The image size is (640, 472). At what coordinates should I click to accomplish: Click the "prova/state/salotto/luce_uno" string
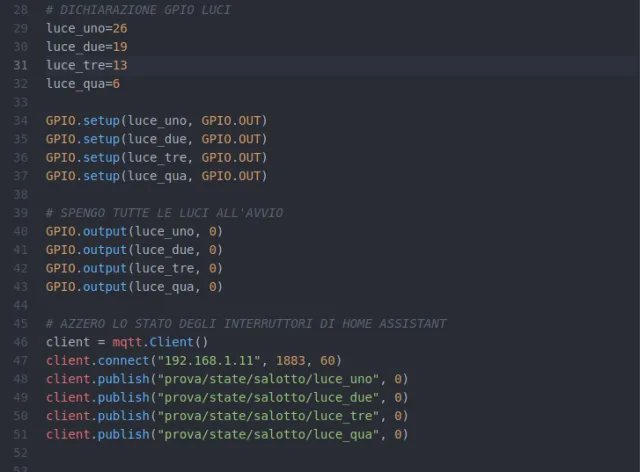266,379
